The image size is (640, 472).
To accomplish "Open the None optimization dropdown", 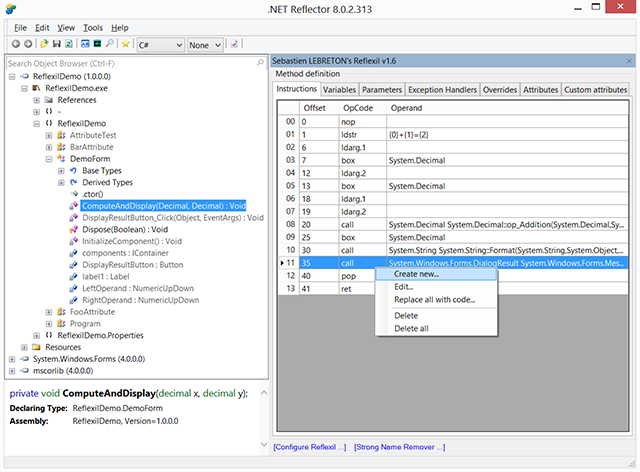I will [204, 45].
